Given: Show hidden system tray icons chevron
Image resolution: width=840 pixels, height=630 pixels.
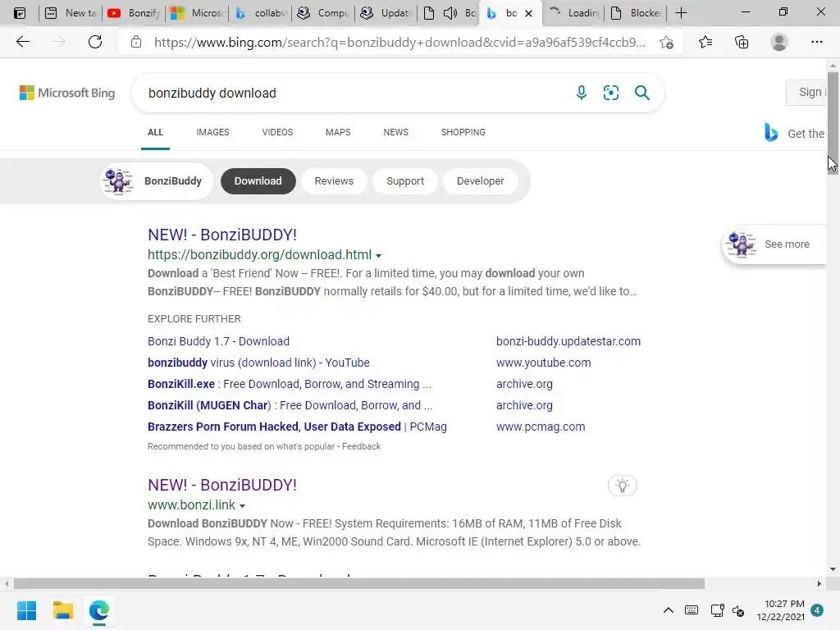Looking at the screenshot, I should click(668, 610).
